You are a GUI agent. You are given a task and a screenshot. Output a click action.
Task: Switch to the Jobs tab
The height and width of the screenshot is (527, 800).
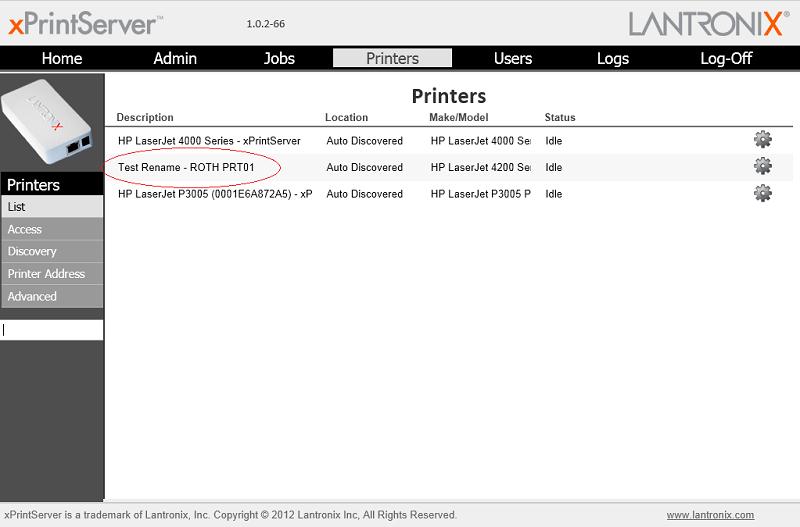point(279,58)
